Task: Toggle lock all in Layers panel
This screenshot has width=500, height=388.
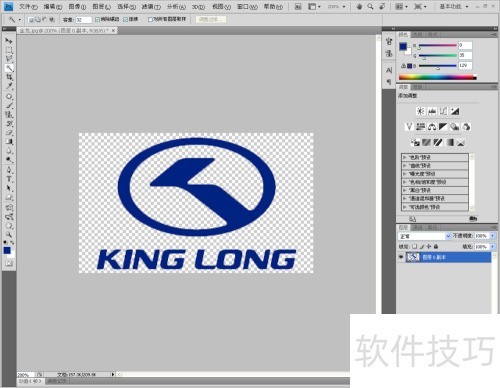Action: [x=436, y=247]
